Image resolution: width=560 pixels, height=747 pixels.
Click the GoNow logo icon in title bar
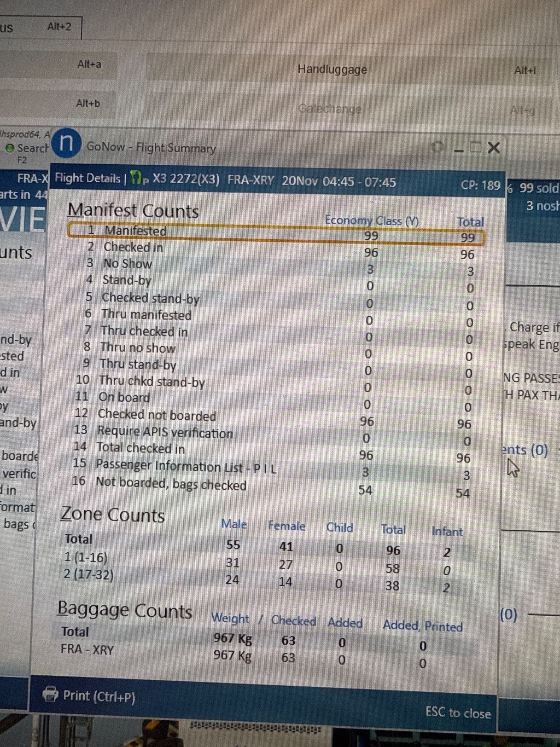click(x=66, y=143)
